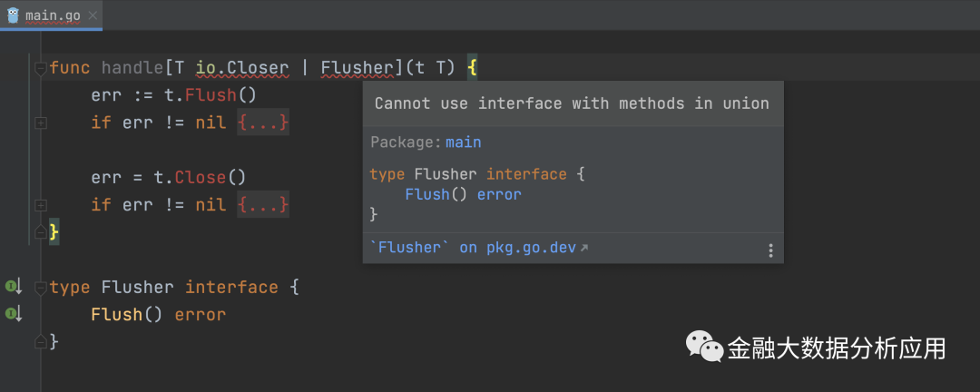Collapse the handle function using its fold marker
This screenshot has width=980, height=392.
tap(40, 68)
